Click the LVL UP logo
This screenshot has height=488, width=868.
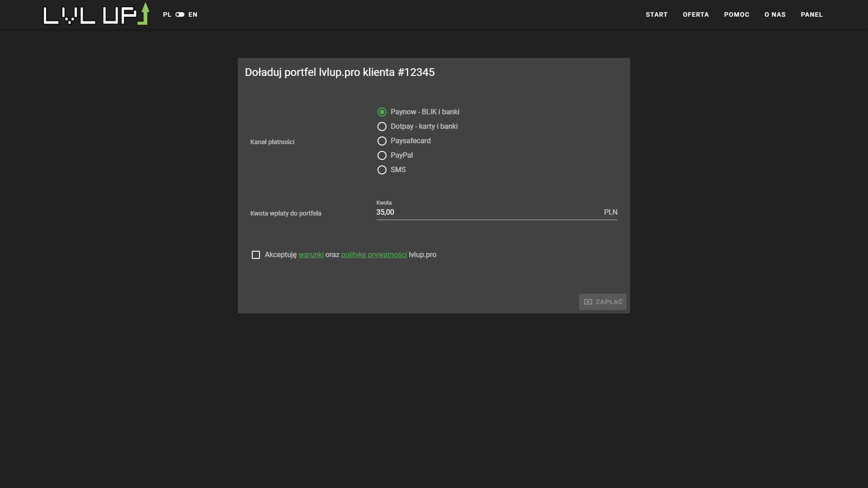(x=96, y=14)
